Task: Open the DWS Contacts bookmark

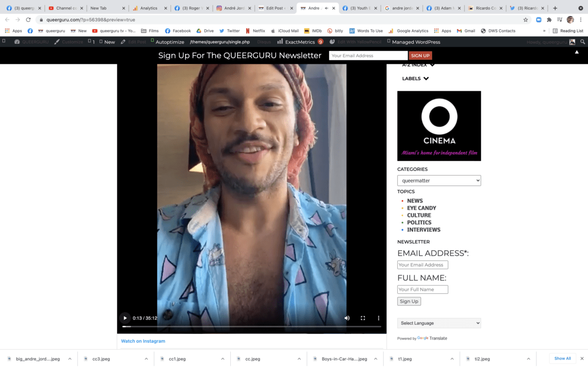Action: click(x=498, y=31)
